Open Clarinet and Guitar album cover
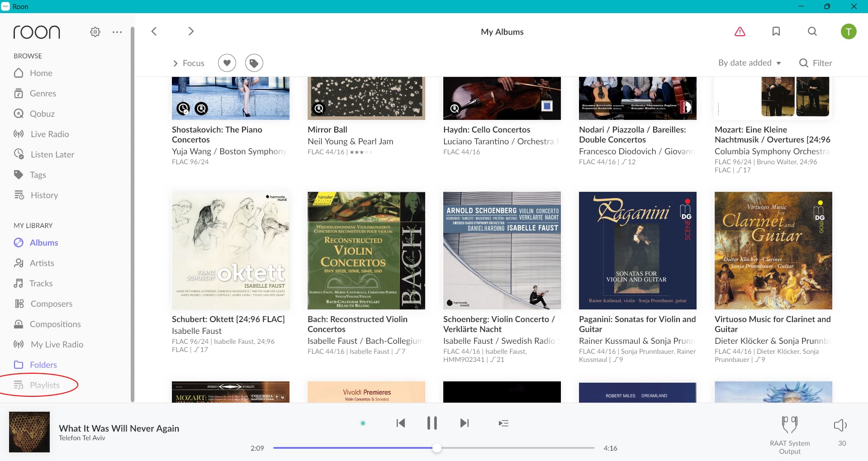Viewport: 868px width, 461px height. [x=773, y=251]
